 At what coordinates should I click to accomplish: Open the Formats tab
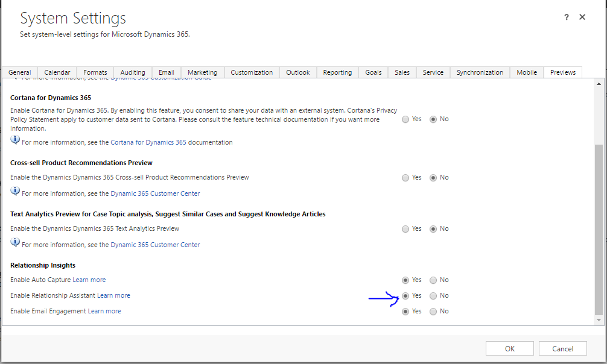tap(95, 72)
